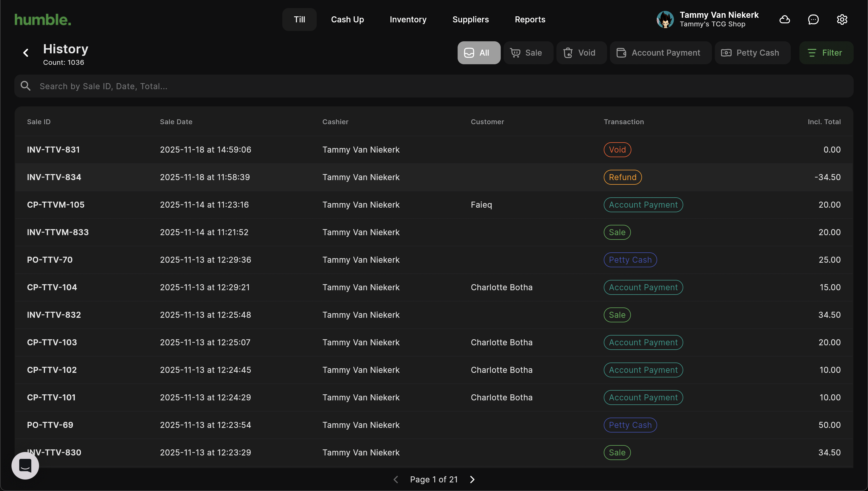The height and width of the screenshot is (491, 868).
Task: Open the Inventory tab
Action: point(408,20)
